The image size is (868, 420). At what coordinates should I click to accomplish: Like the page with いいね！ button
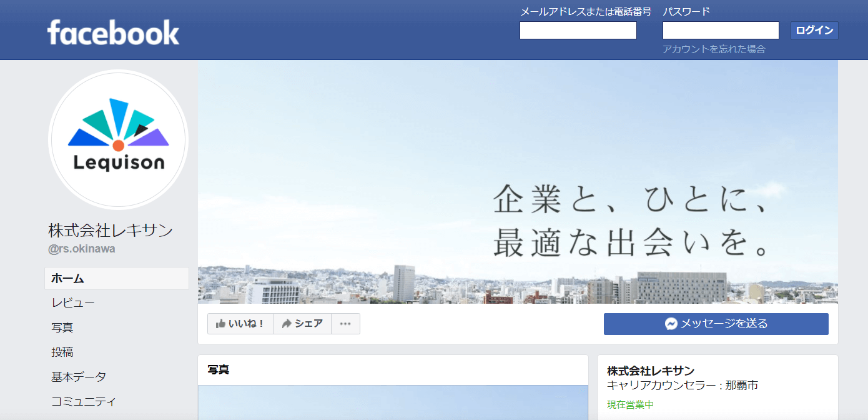coord(240,324)
